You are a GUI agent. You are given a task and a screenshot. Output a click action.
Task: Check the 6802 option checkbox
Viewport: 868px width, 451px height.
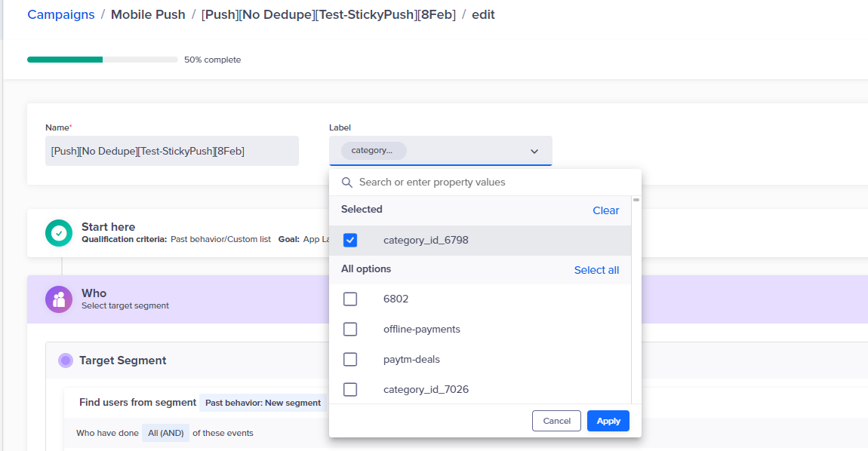pos(350,299)
